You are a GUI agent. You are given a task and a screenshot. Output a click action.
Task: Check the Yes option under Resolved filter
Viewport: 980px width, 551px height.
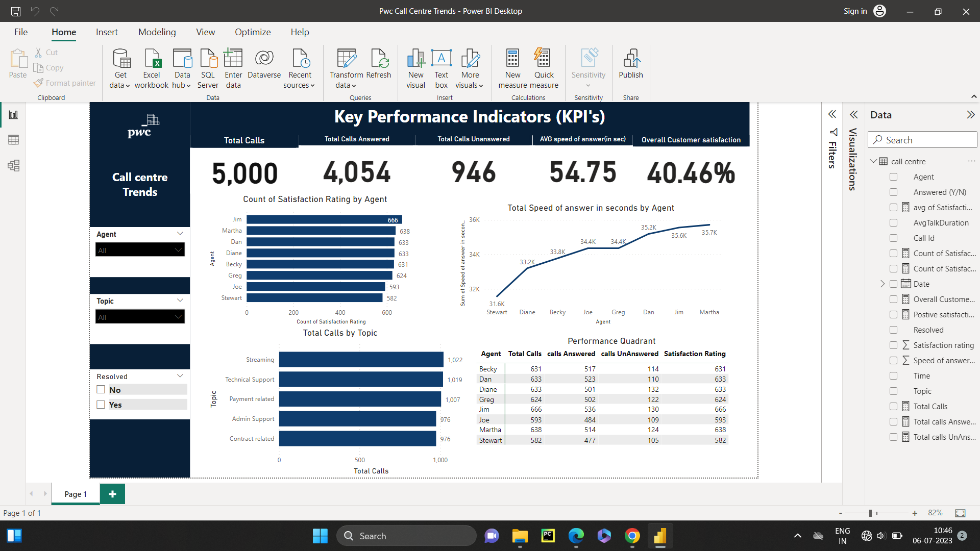101,404
